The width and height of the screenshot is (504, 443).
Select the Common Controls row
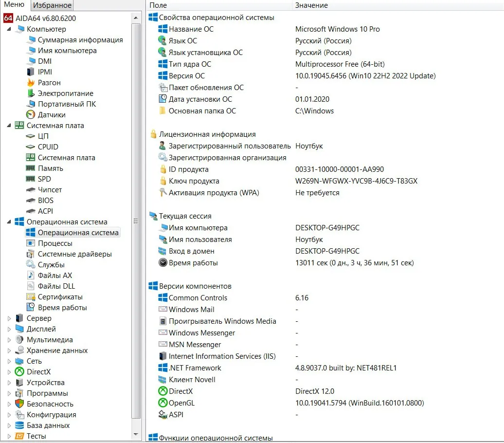pyautogui.click(x=325, y=297)
